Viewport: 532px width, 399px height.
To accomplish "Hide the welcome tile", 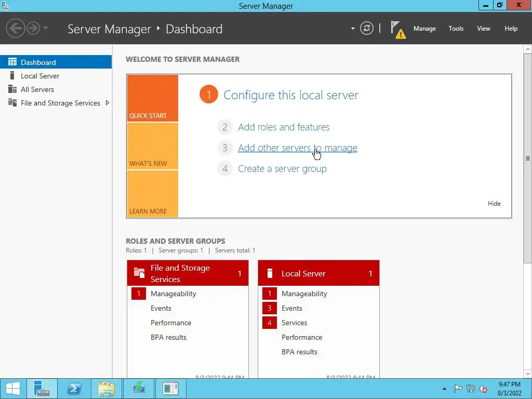I will [x=494, y=204].
